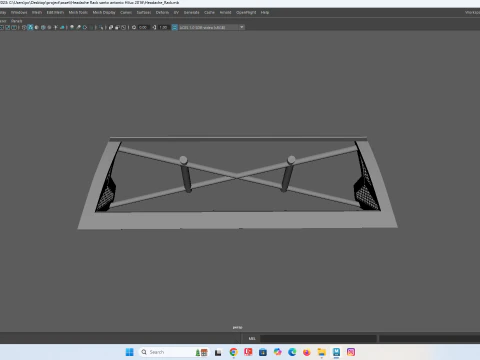Screen dimensions: 480x360
Task: Click the depth of field icon
Action: (91, 27)
